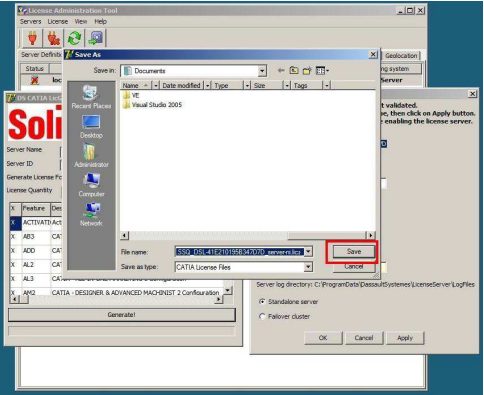
Task: Toggle X mark for AB3 feature row
Action: pyautogui.click(x=15, y=236)
